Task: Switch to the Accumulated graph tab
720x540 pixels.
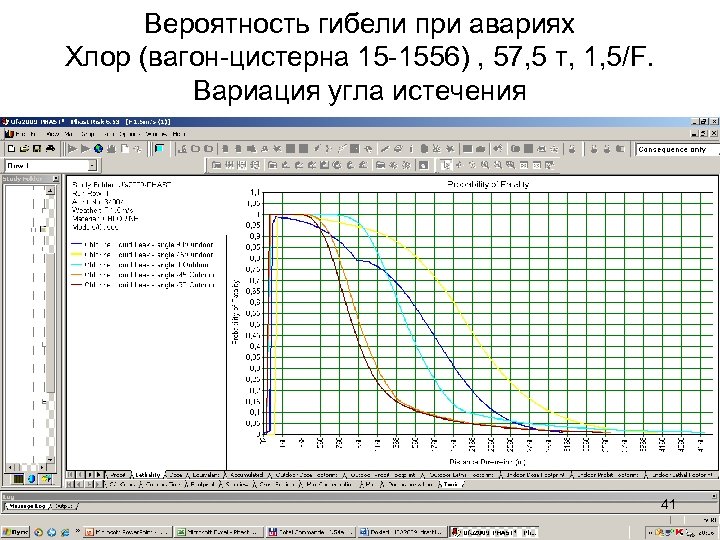Action: 246,475
